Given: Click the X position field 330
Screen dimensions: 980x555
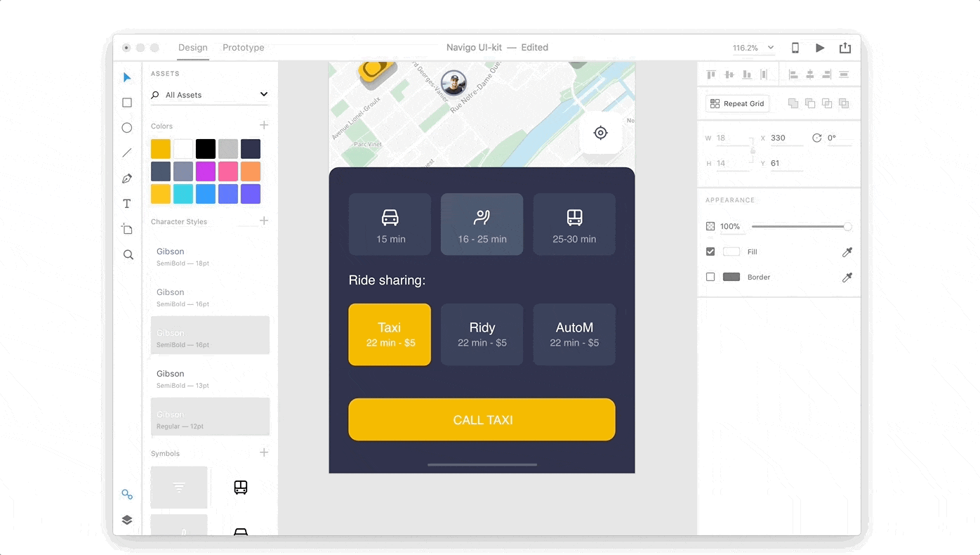Looking at the screenshot, I should 786,138.
